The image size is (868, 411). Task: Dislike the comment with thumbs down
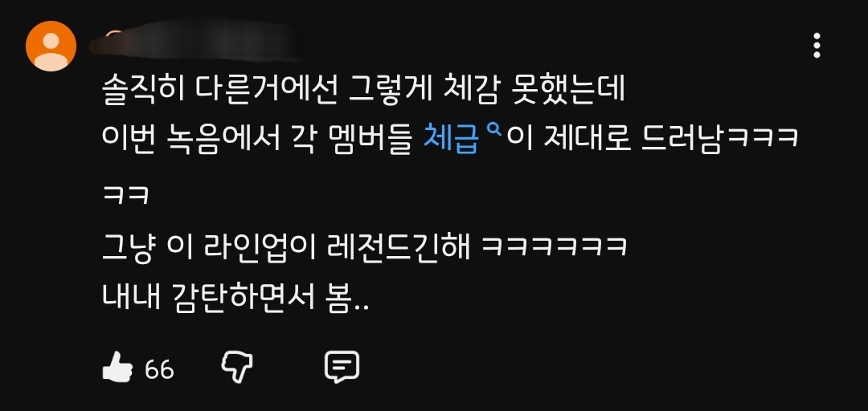coord(237,367)
